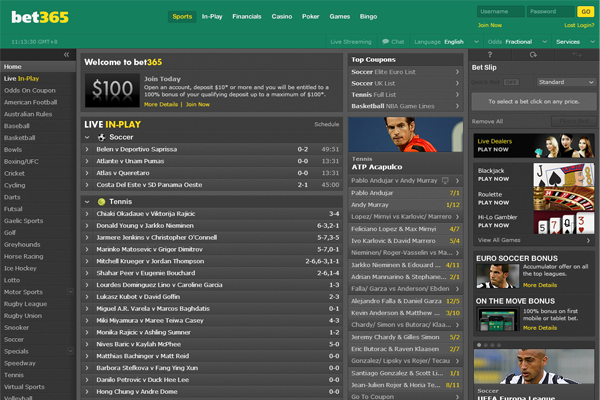Open Soccer Elite Euro List arrow
Screen dimensions: 600x400
pos(457,72)
